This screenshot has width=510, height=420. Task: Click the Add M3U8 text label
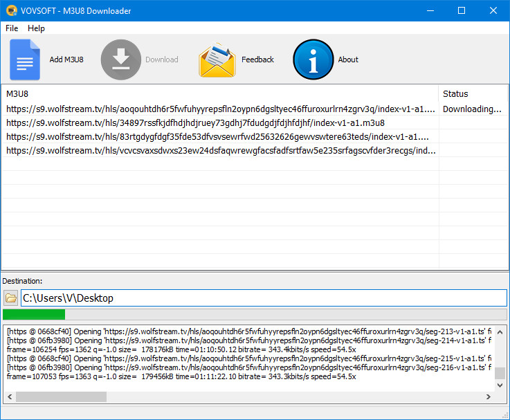pyautogui.click(x=66, y=60)
